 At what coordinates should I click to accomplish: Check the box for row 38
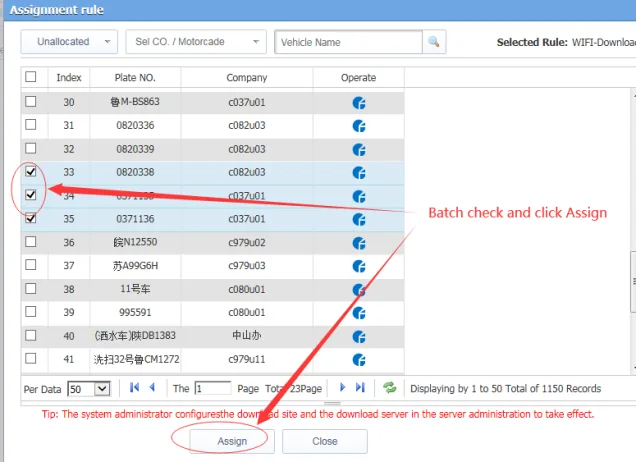[31, 288]
